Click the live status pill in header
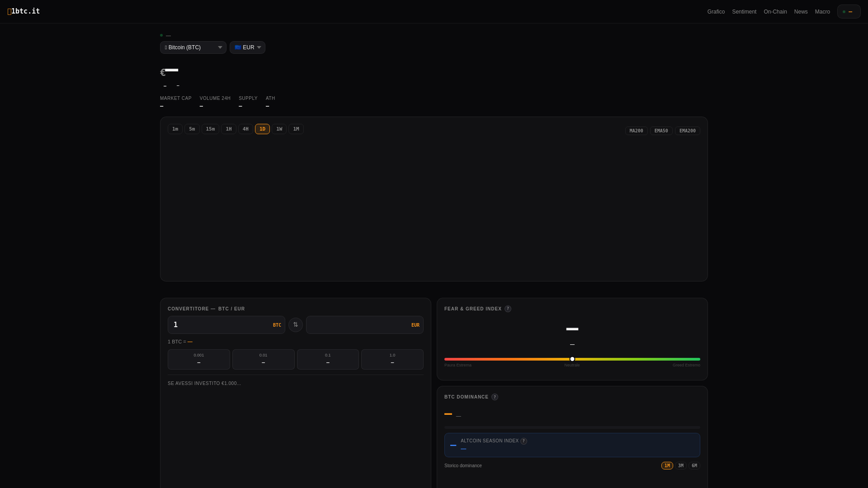Viewport: 868px width, 488px height. [x=849, y=12]
